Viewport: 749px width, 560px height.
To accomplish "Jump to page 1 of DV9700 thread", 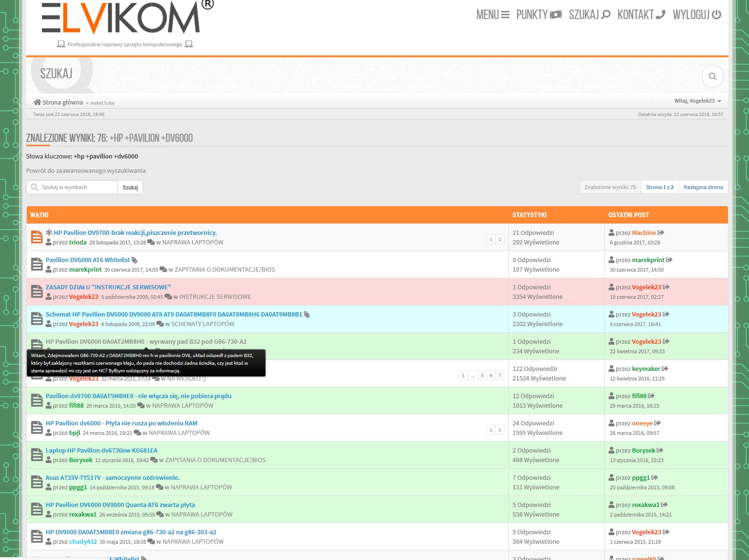I will 491,239.
